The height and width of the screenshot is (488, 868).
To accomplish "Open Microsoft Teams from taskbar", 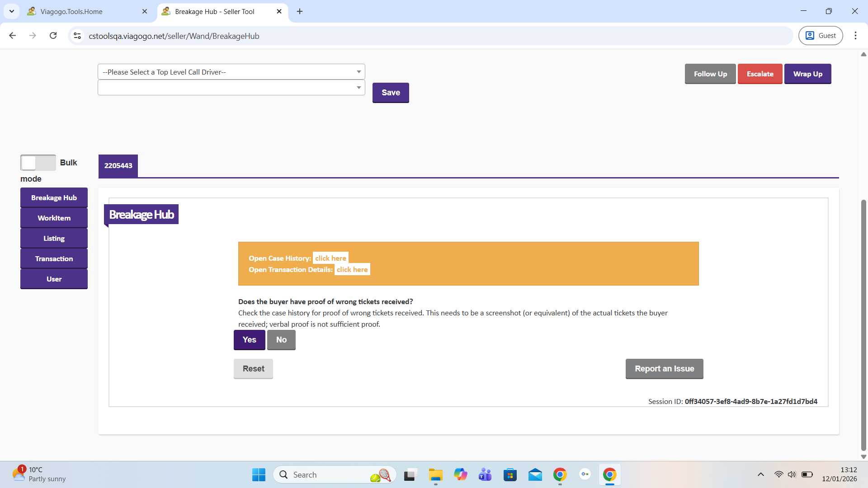I will point(485,474).
